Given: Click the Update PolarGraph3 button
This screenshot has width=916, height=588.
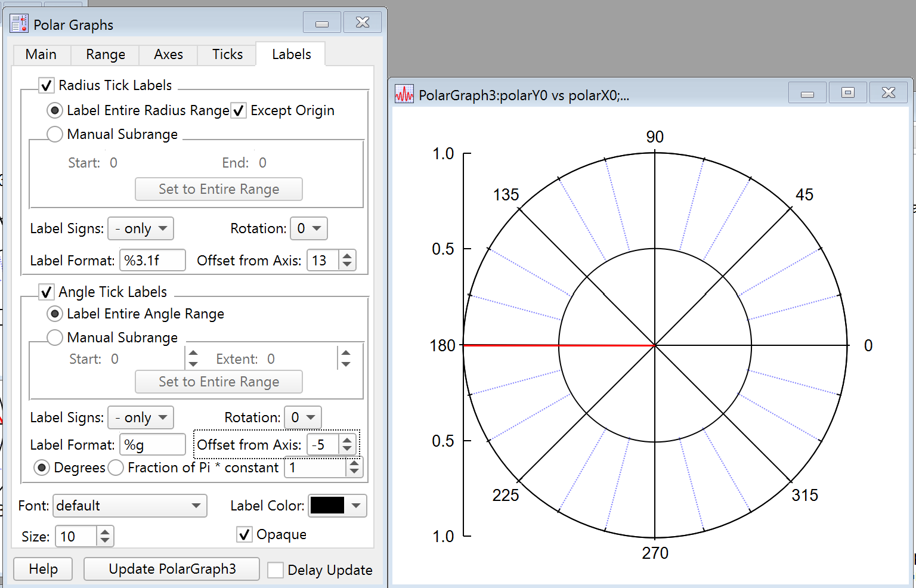Looking at the screenshot, I should coord(171,569).
